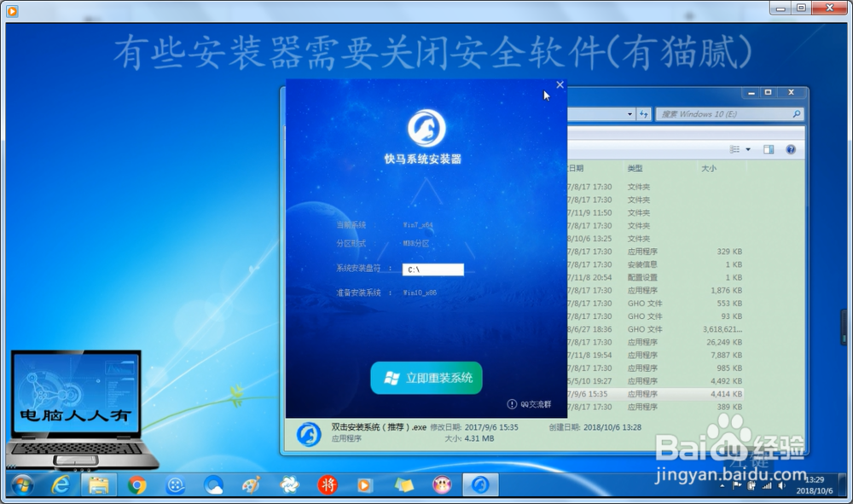This screenshot has width=853, height=504.
Task: Select the GHO file row sized 553 KB
Action: pyautogui.click(x=655, y=304)
